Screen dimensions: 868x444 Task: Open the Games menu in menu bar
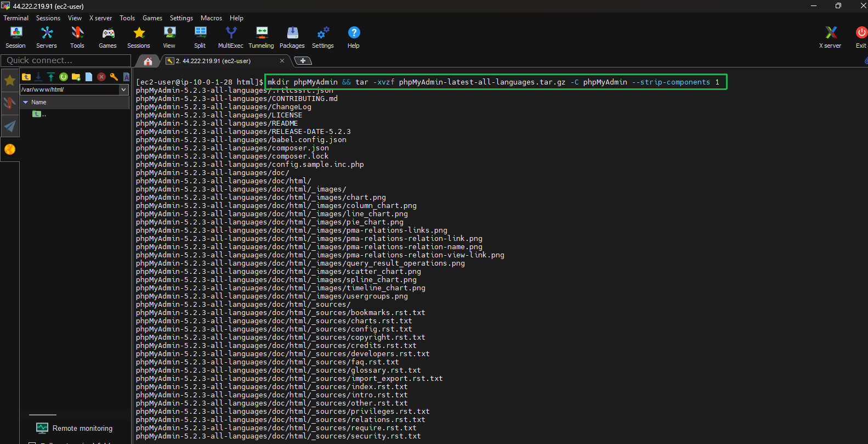[152, 18]
